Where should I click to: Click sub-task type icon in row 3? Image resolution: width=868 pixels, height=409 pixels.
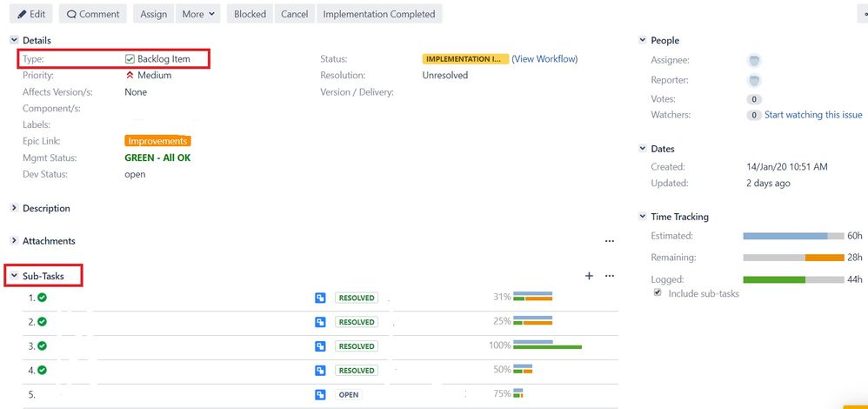[320, 345]
